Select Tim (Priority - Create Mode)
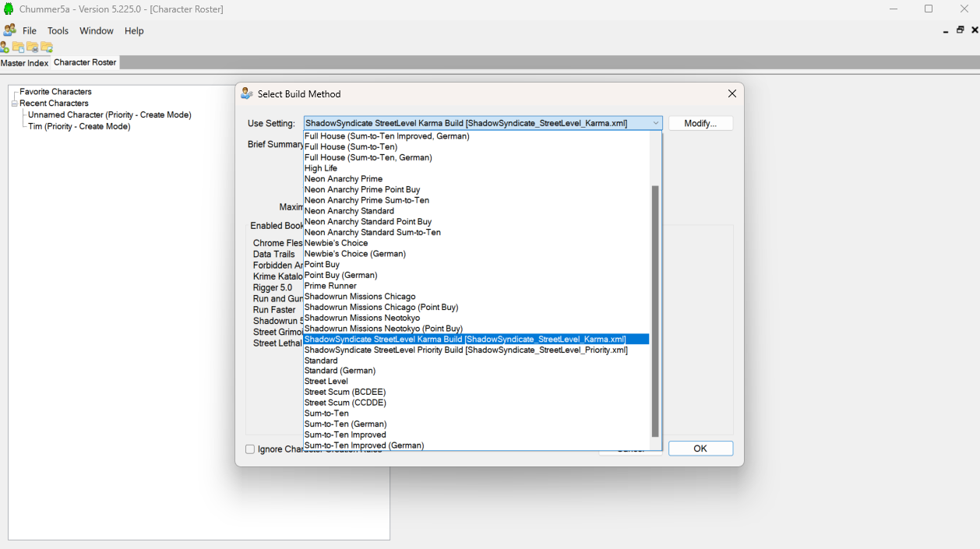This screenshot has height=549, width=980. click(79, 127)
